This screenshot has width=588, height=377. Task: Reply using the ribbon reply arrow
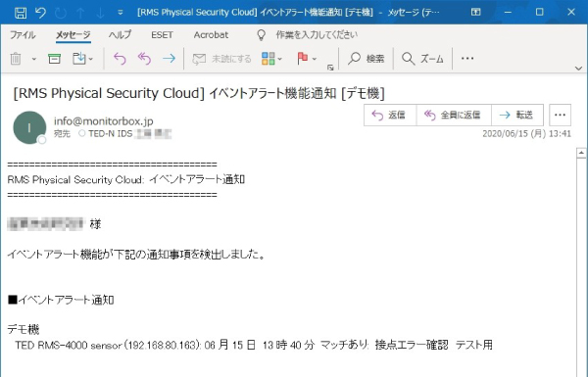(120, 59)
